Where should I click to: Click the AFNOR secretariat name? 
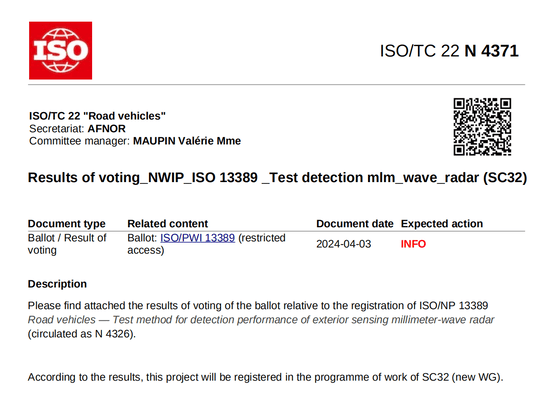106,129
